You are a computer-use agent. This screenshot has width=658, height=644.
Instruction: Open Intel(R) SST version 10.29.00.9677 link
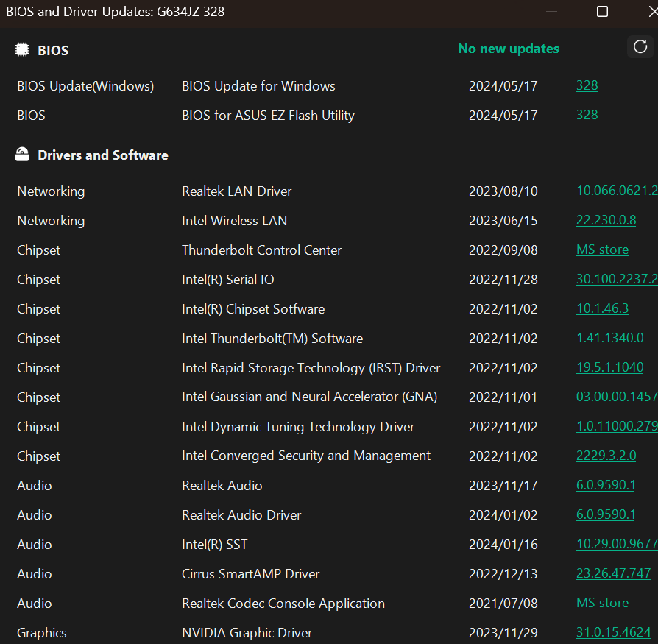click(617, 544)
